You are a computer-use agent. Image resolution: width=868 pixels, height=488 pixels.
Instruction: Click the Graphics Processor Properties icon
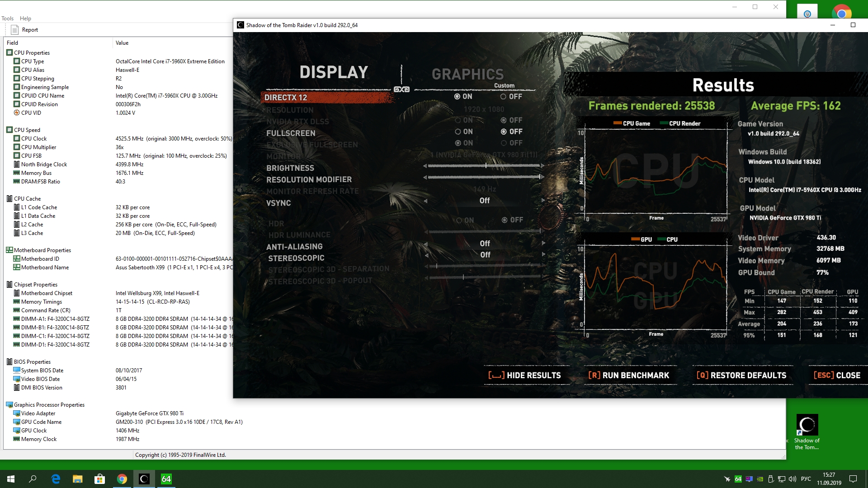pos(9,404)
